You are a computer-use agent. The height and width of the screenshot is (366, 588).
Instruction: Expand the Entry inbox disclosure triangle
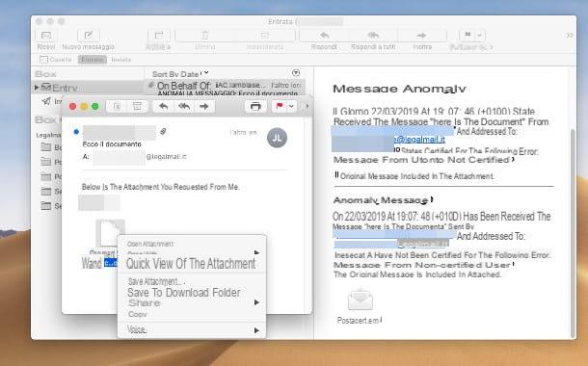[x=37, y=88]
